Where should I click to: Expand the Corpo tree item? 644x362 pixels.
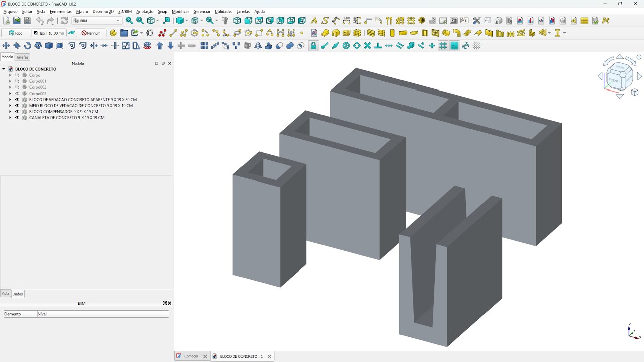10,75
